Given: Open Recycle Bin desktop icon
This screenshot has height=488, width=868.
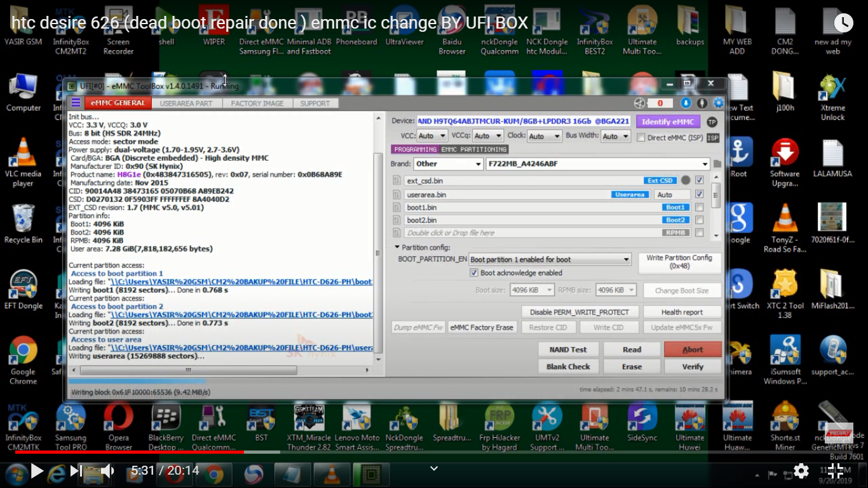Looking at the screenshot, I should pyautogui.click(x=24, y=224).
